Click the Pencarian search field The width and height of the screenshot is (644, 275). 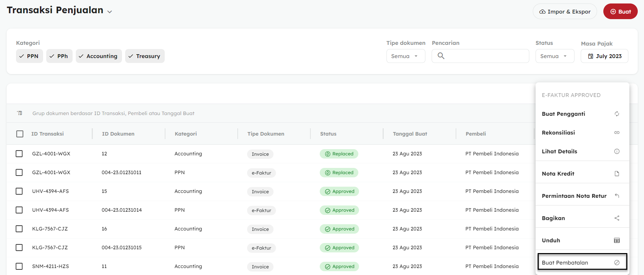click(x=485, y=56)
